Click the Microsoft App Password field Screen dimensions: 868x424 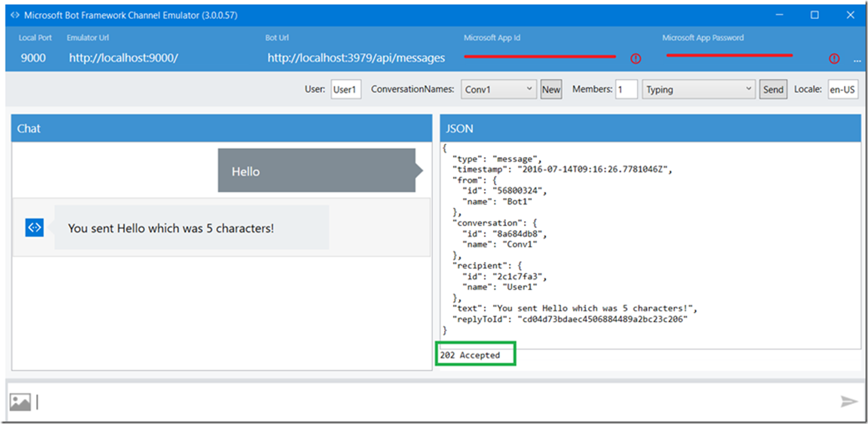click(729, 55)
